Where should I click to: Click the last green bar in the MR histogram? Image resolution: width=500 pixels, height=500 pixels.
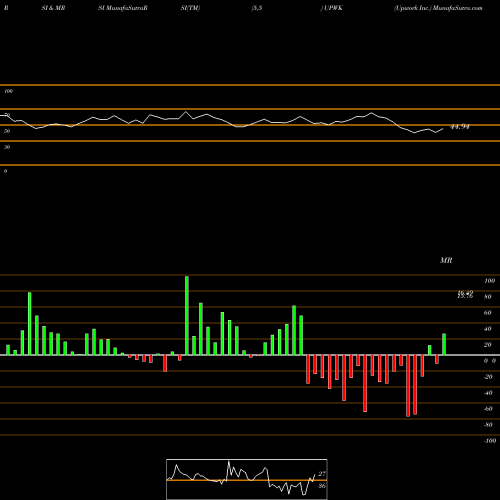coord(444,344)
